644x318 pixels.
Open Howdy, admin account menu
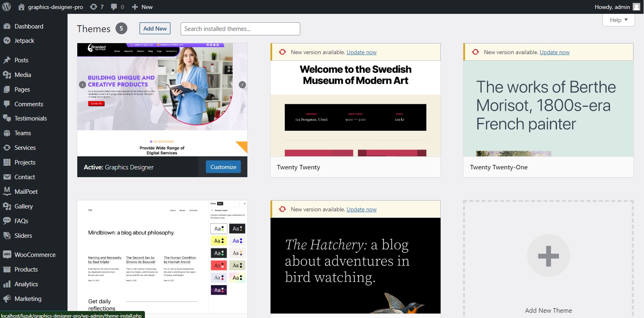[x=617, y=7]
